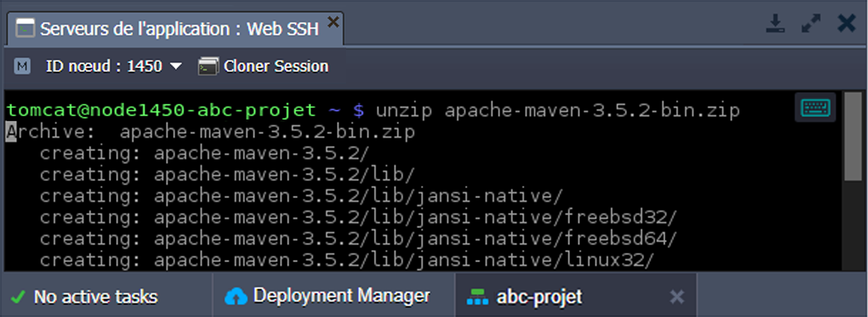Click the download icon in the panel header

(775, 23)
